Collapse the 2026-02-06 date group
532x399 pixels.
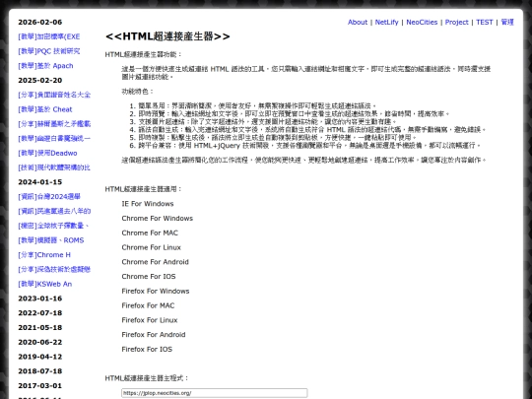pyautogui.click(x=40, y=22)
